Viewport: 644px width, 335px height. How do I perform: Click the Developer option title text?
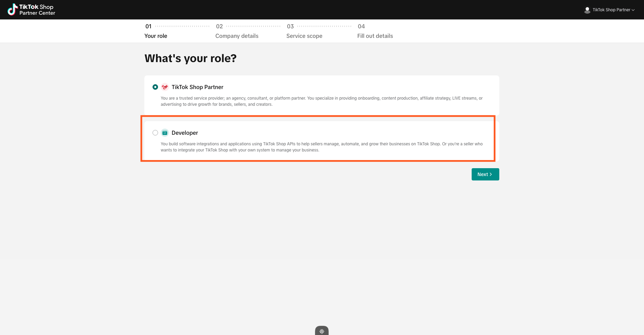(x=185, y=133)
